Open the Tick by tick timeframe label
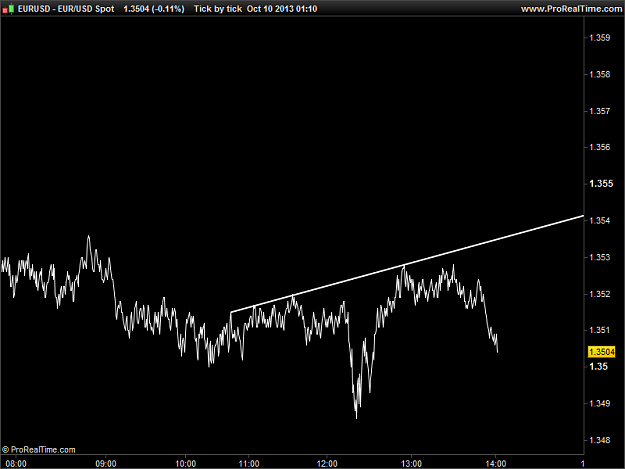The image size is (625, 469). click(x=218, y=9)
